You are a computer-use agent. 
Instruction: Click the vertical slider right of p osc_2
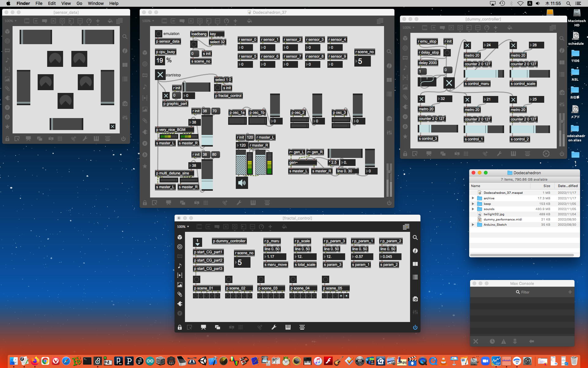tap(317, 105)
